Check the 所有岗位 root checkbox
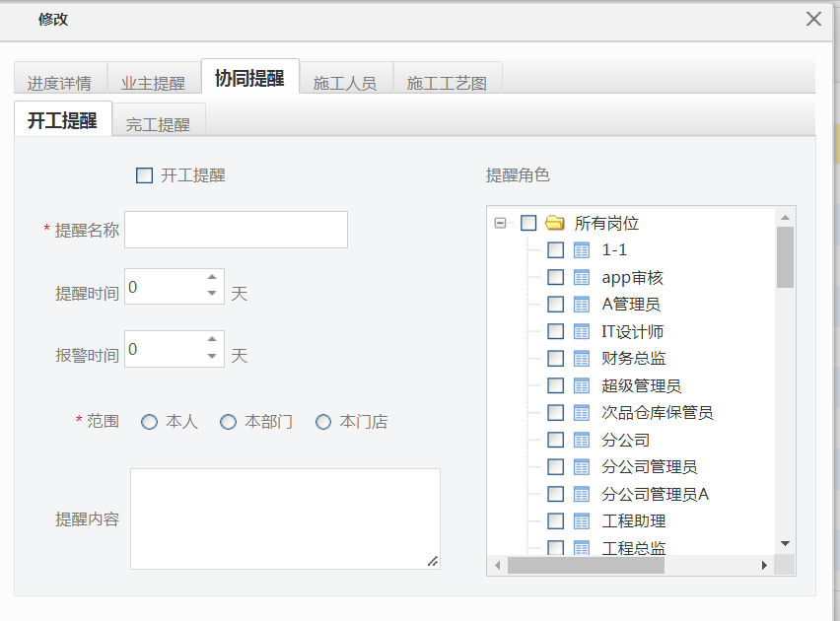 [x=528, y=224]
